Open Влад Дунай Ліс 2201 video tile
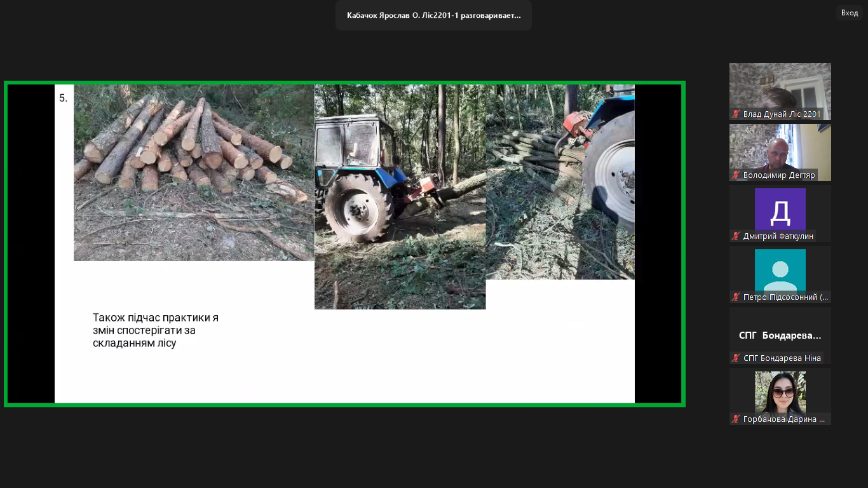Viewport: 868px width, 488px height. pyautogui.click(x=780, y=91)
